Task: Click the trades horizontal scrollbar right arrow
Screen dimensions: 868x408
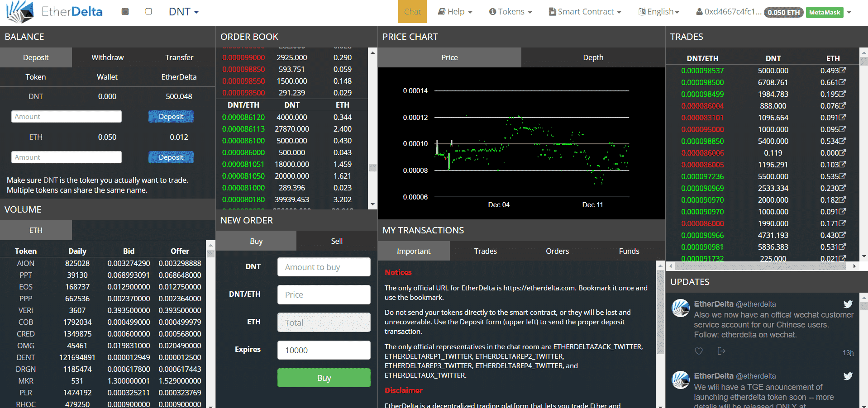Action: tap(854, 266)
